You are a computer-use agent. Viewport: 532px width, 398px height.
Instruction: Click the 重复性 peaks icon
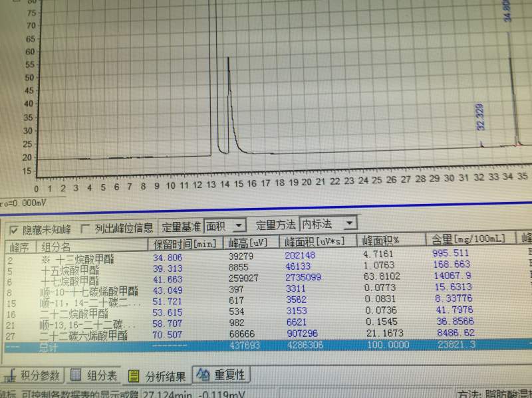coord(203,375)
